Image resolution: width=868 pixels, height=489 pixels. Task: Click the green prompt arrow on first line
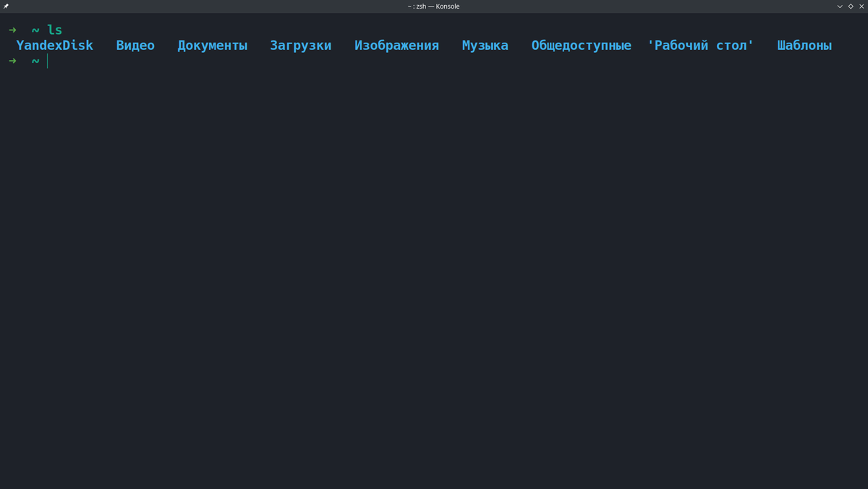[12, 30]
